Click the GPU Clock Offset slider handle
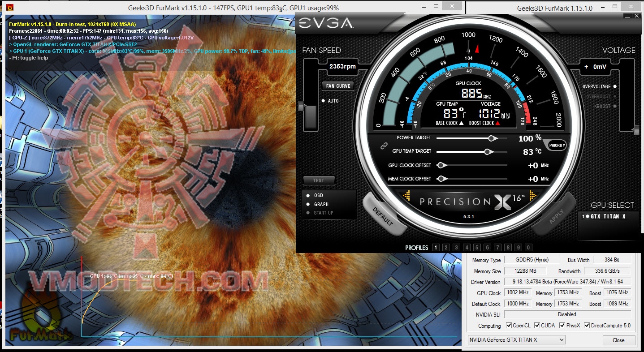 pyautogui.click(x=441, y=165)
